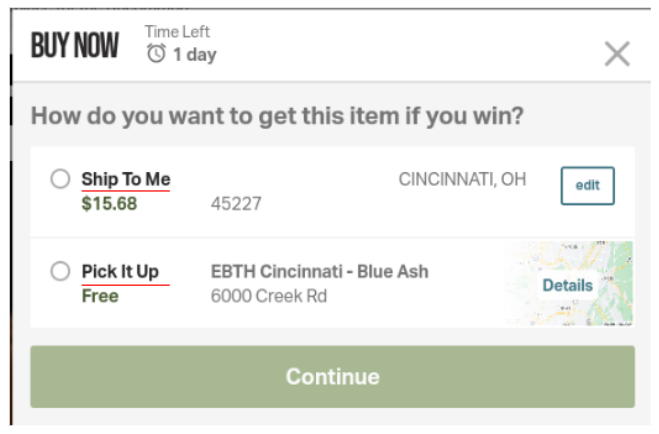The image size is (659, 434).
Task: Click the 'How do you want' question heading
Action: pos(277,116)
